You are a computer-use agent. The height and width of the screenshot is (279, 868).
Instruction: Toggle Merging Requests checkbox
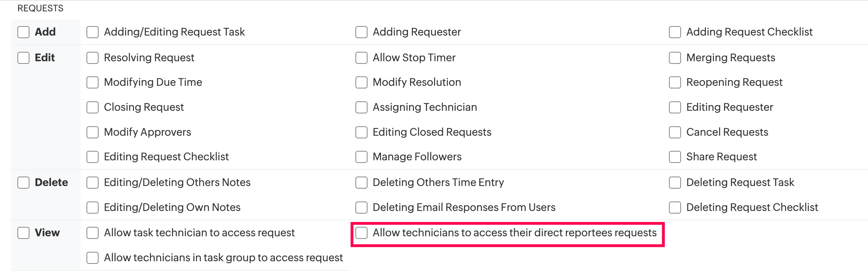(x=675, y=58)
